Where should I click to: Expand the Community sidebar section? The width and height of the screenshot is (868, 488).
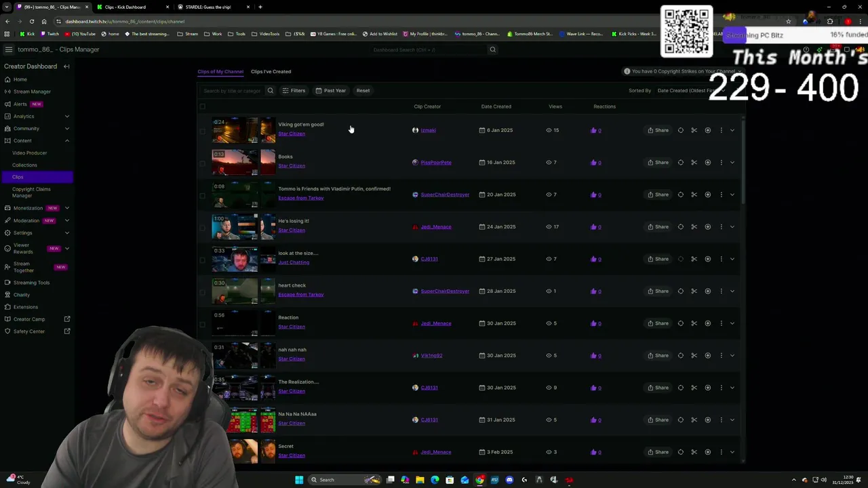[67, 129]
